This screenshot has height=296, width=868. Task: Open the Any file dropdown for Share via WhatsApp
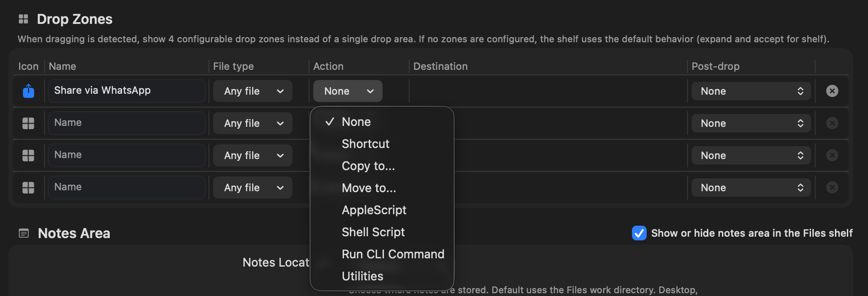pyautogui.click(x=252, y=91)
